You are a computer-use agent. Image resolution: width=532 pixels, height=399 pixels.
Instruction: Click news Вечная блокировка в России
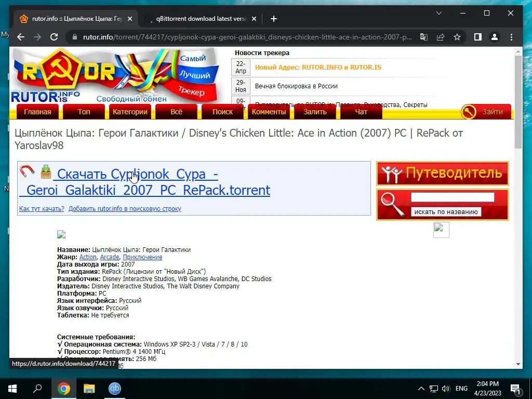(x=296, y=86)
